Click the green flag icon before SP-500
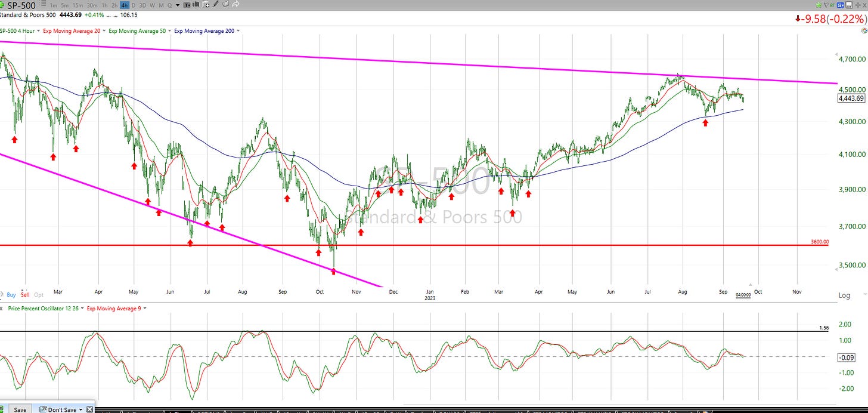868x413 pixels. click(x=2, y=5)
